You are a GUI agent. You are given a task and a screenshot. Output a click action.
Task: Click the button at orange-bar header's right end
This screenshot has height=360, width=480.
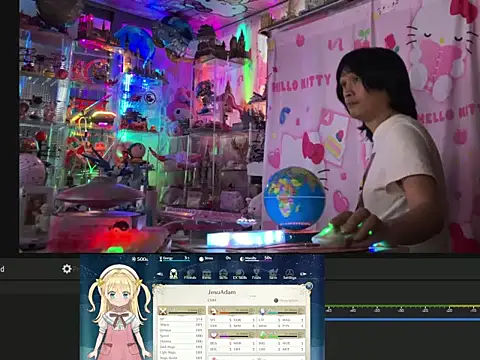(252, 311)
